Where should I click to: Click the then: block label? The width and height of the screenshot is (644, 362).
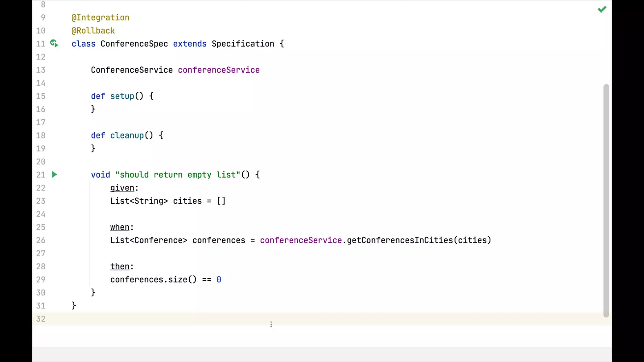[x=120, y=266]
